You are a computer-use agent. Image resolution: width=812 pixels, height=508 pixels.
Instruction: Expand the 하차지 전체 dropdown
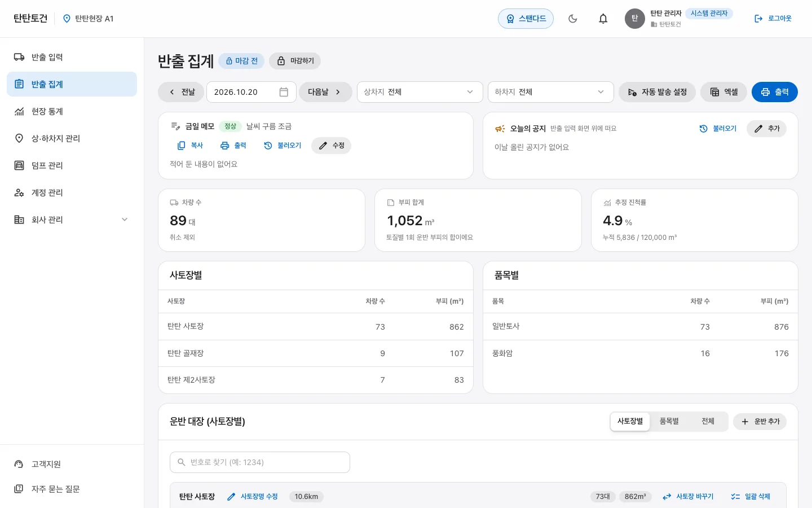tap(551, 92)
